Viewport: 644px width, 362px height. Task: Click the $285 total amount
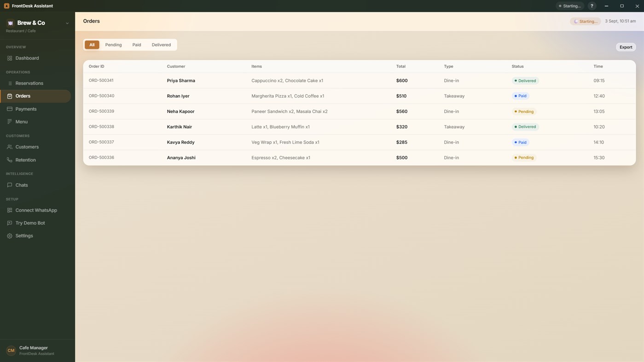[402, 142]
